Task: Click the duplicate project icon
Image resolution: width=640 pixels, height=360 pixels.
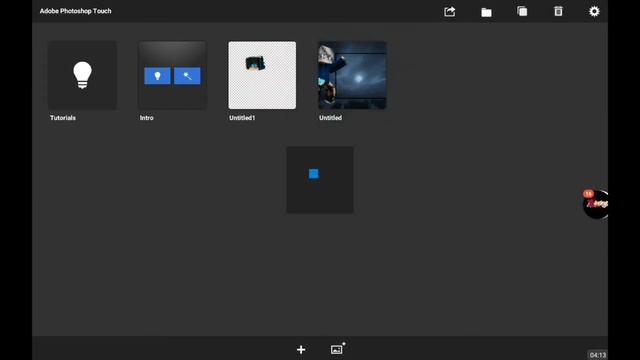Action: [x=522, y=11]
